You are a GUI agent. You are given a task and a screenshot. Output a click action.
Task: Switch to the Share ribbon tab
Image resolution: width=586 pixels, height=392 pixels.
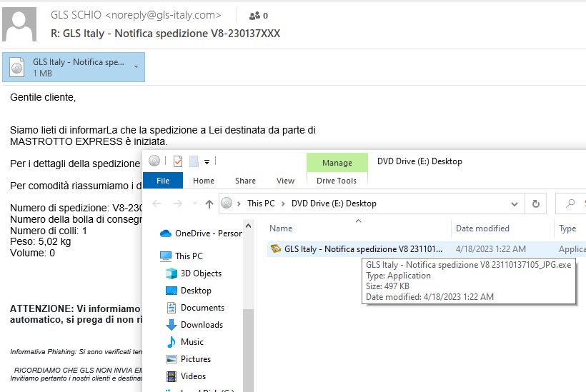coord(245,181)
